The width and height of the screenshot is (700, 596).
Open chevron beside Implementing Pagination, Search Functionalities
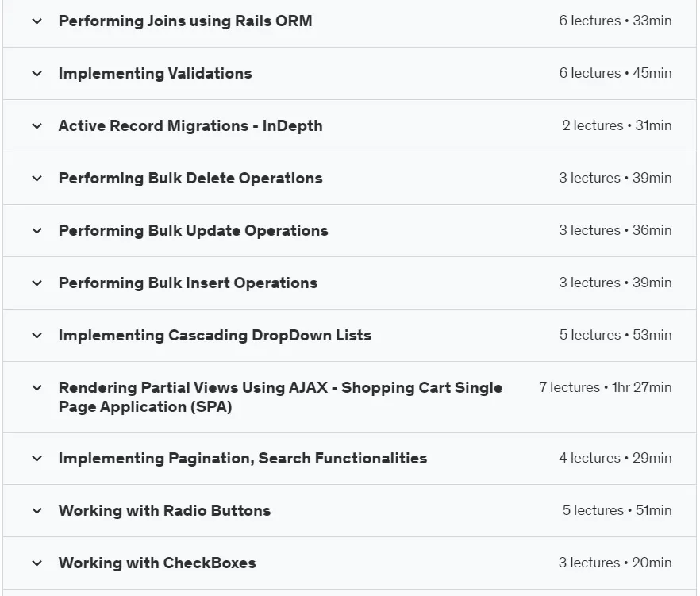point(37,459)
